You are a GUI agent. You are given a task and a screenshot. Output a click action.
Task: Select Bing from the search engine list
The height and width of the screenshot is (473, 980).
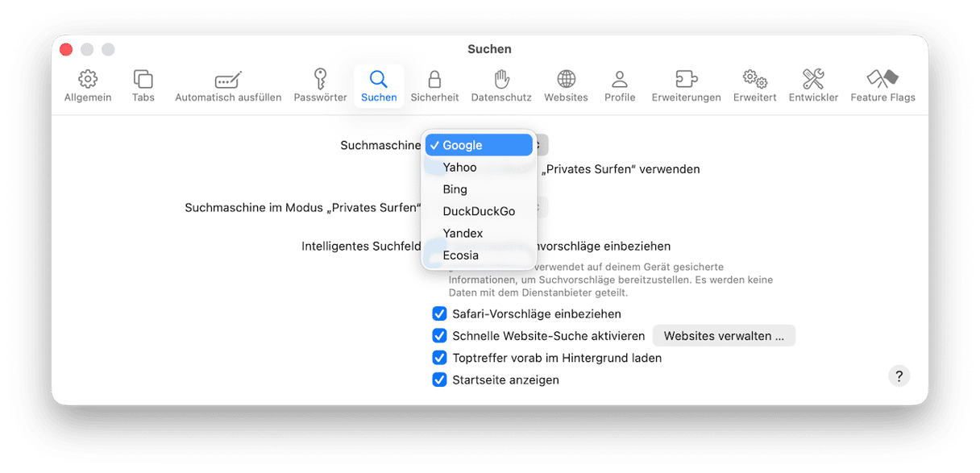tap(479, 189)
